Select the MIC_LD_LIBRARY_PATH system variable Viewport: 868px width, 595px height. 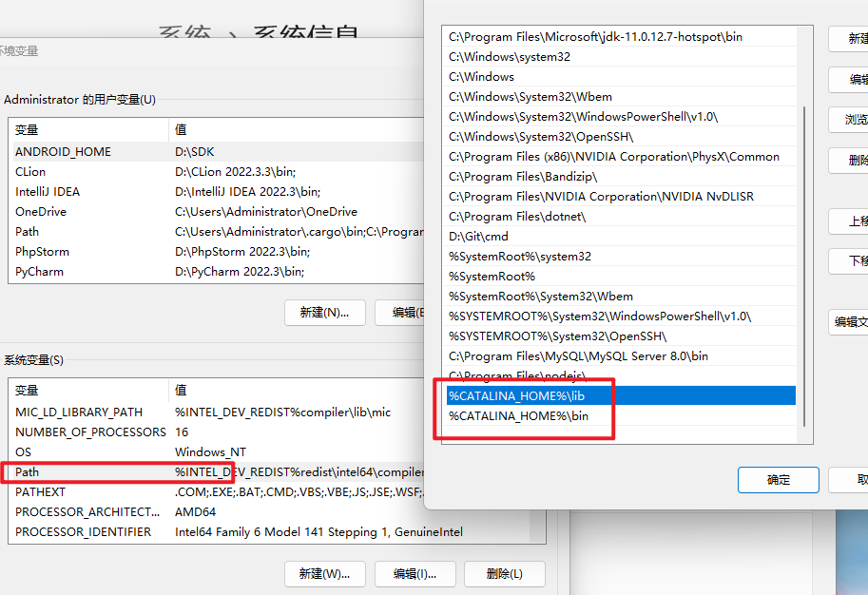79,413
